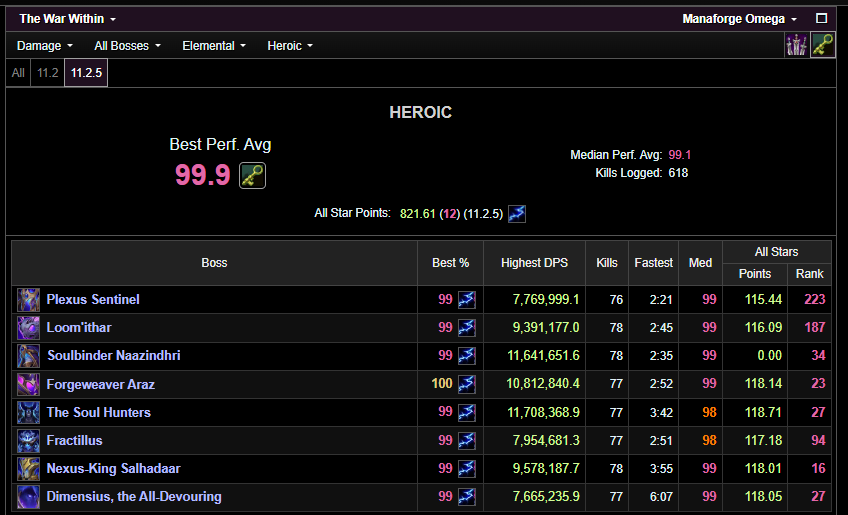Click Highest DPS 7,769,999.1 for Plexus Sentinel
This screenshot has height=515, width=848.
tap(546, 300)
